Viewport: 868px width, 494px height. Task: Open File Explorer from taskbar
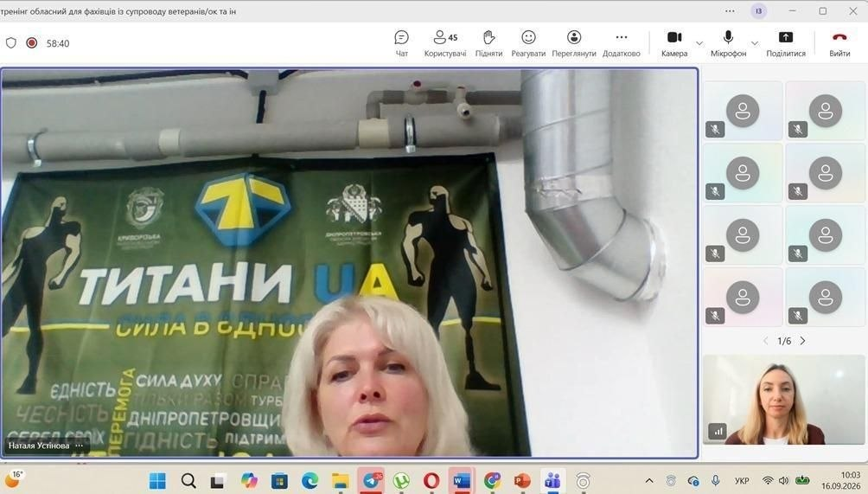[x=340, y=481]
